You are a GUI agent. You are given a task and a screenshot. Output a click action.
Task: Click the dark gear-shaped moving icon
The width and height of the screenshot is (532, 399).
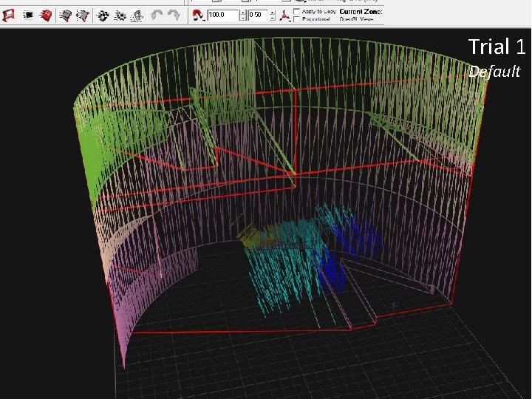(x=120, y=16)
